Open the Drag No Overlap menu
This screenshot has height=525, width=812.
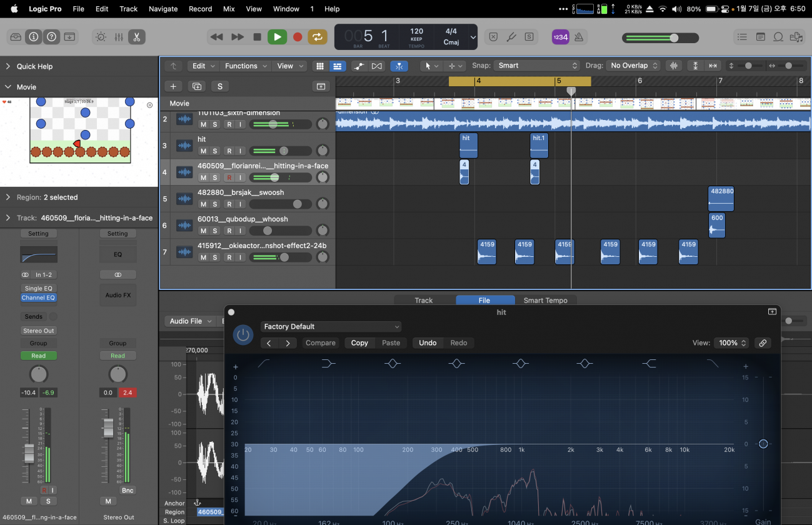tap(633, 66)
